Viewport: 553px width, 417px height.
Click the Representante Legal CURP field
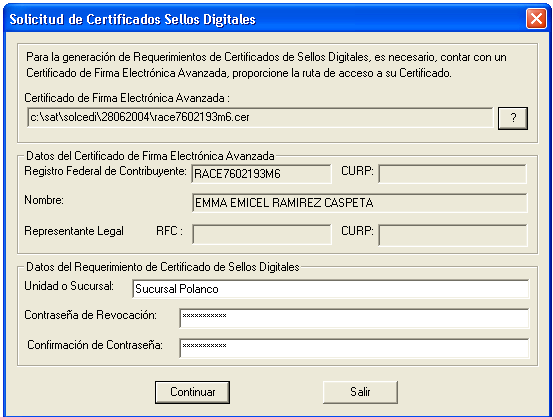(x=453, y=235)
